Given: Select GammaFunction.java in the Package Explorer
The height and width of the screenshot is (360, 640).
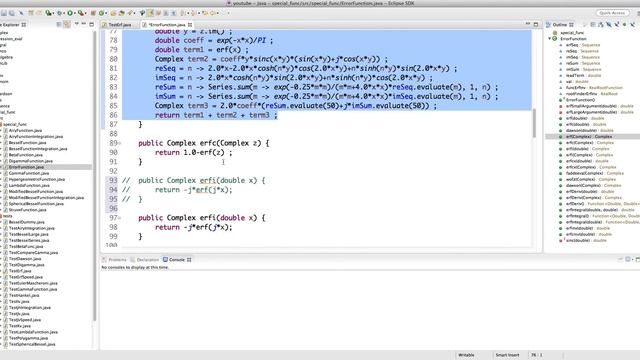Looking at the screenshot, I should (x=29, y=173).
